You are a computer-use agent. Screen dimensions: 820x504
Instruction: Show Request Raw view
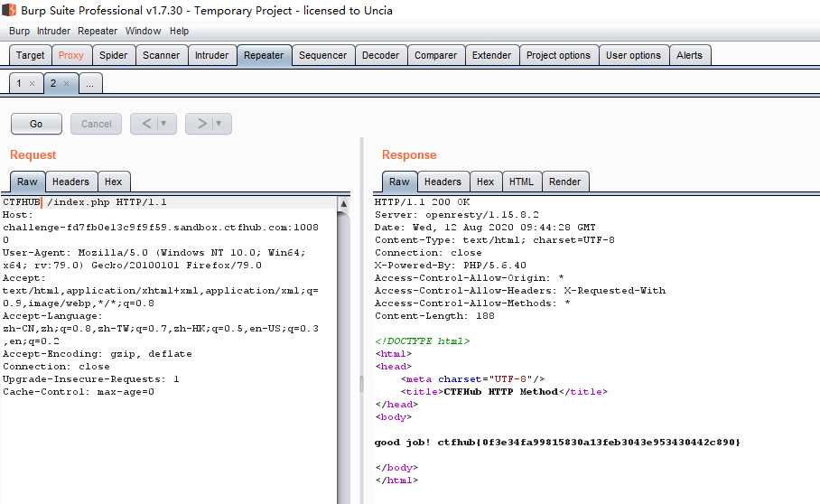coord(27,182)
